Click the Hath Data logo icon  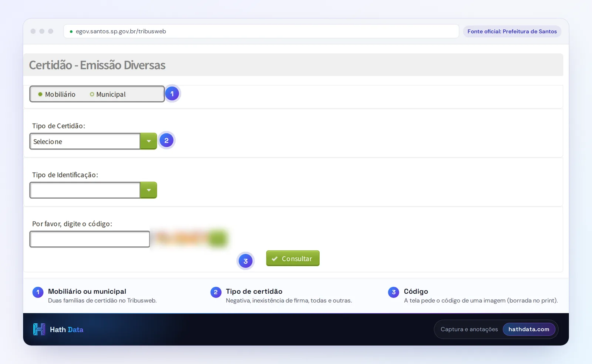pos(39,329)
